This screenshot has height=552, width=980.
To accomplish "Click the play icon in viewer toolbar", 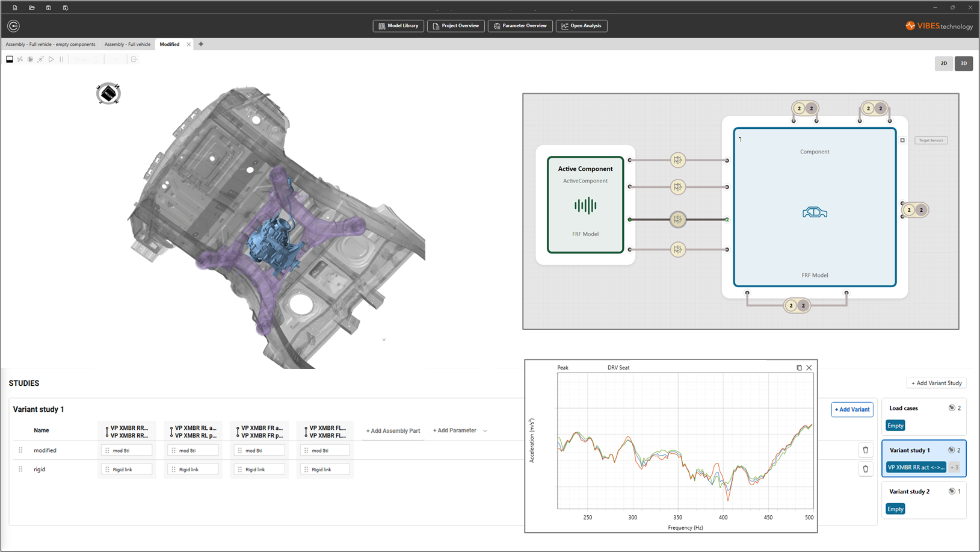I will (51, 60).
